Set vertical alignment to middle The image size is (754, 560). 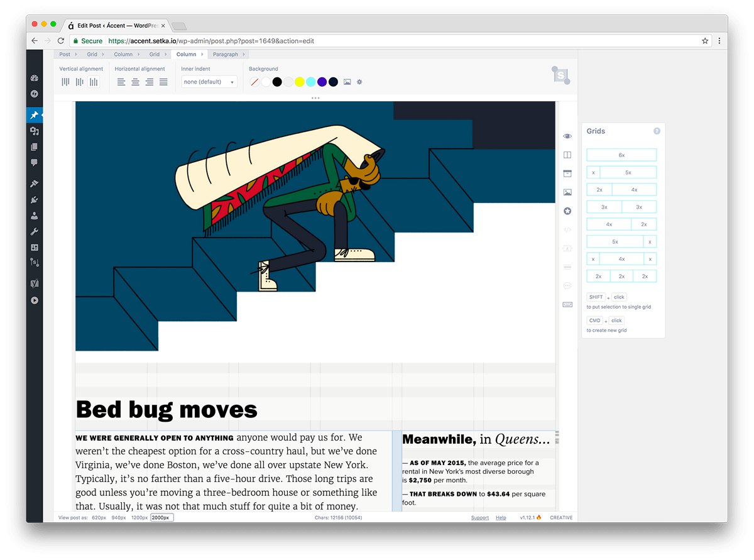tap(79, 82)
